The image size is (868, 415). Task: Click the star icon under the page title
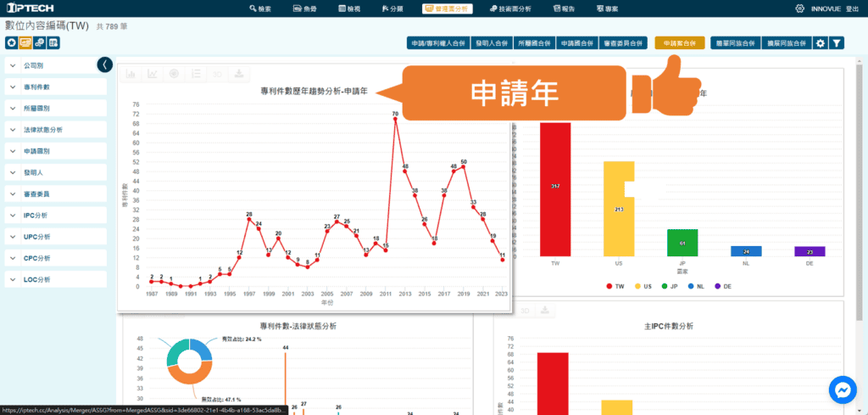click(x=11, y=42)
